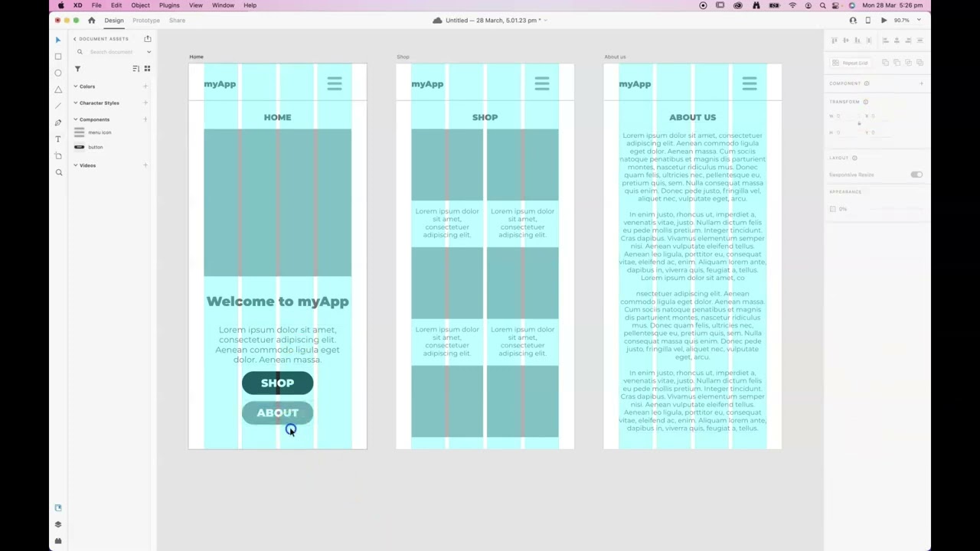The width and height of the screenshot is (980, 551).
Task: Switch to the Share tab
Action: tap(177, 21)
